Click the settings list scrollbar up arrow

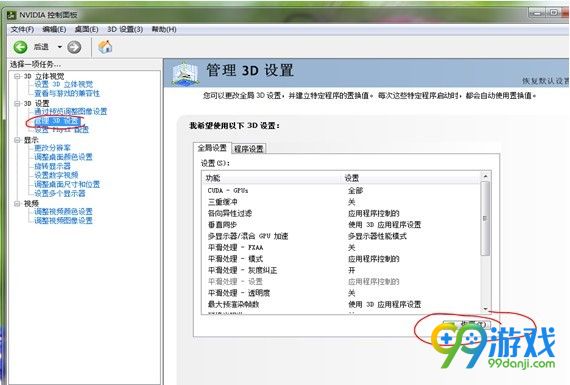485,177
